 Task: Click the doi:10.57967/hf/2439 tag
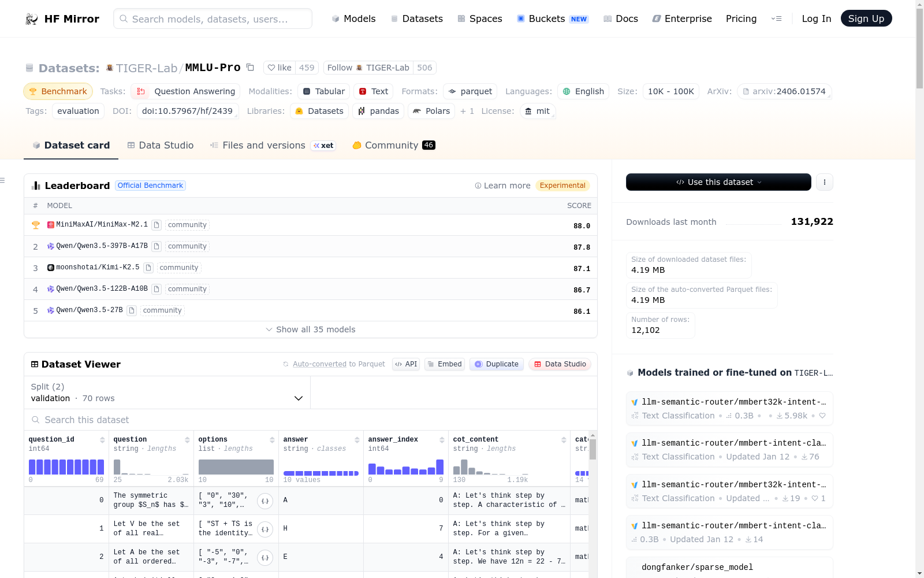[x=188, y=111]
